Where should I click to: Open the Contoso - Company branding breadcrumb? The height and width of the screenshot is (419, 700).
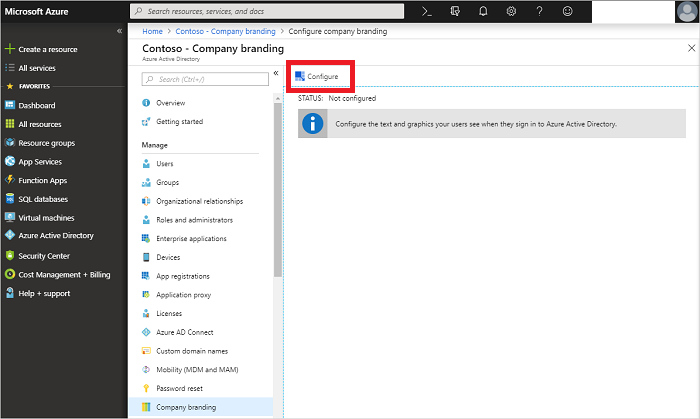pos(225,31)
